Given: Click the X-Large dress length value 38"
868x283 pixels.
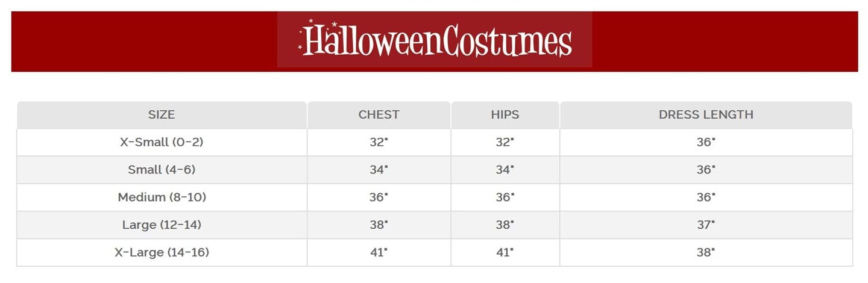Looking at the screenshot, I should tap(706, 253).
